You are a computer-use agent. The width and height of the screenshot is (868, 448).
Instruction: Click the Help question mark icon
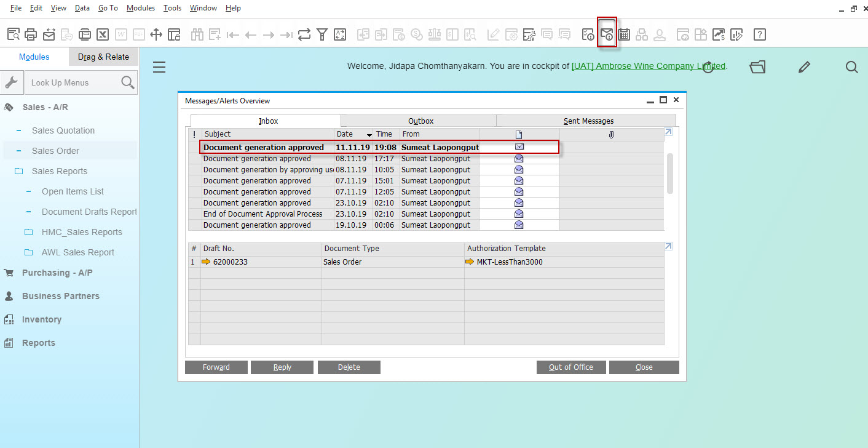point(760,34)
